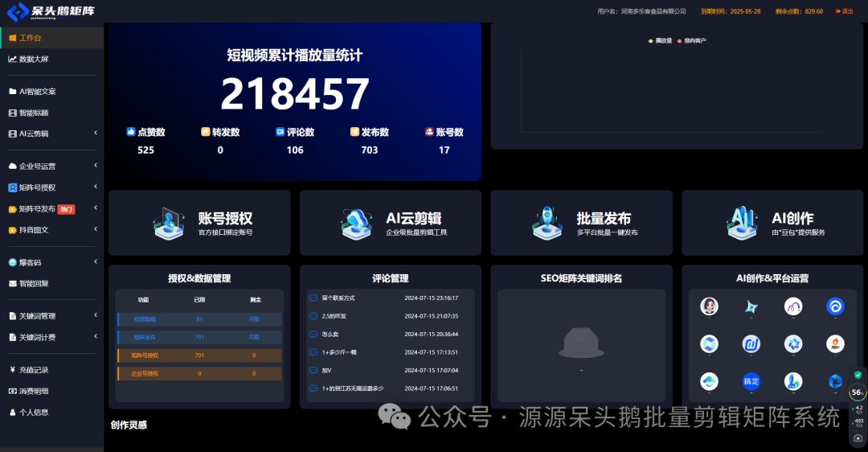Click the 个人信息 person icon
The width and height of the screenshot is (868, 452).
pyautogui.click(x=12, y=412)
